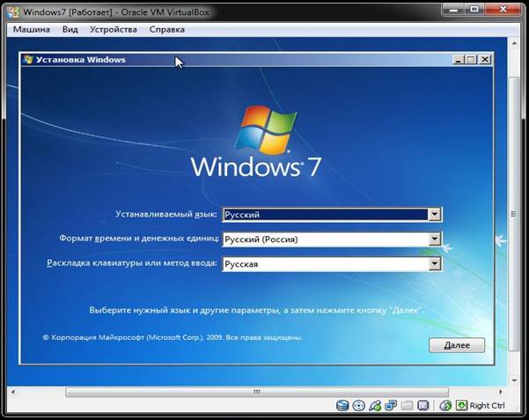
Task: Click the Microsoft Corp. 2009 copyright text
Action: pyautogui.click(x=173, y=337)
